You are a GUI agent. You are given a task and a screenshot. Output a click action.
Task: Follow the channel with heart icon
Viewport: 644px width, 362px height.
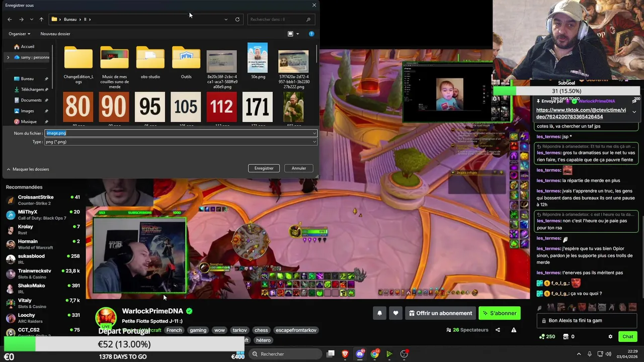point(395,313)
